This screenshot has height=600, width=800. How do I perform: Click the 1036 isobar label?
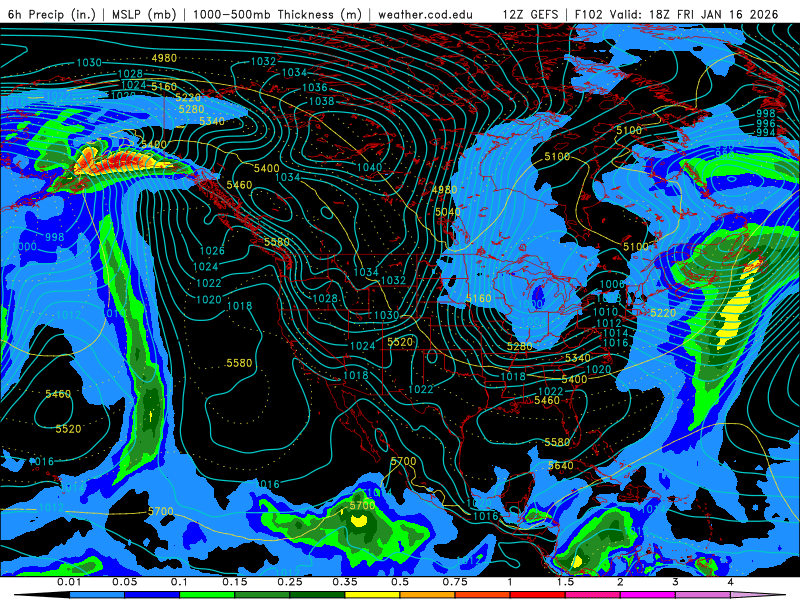(x=314, y=87)
